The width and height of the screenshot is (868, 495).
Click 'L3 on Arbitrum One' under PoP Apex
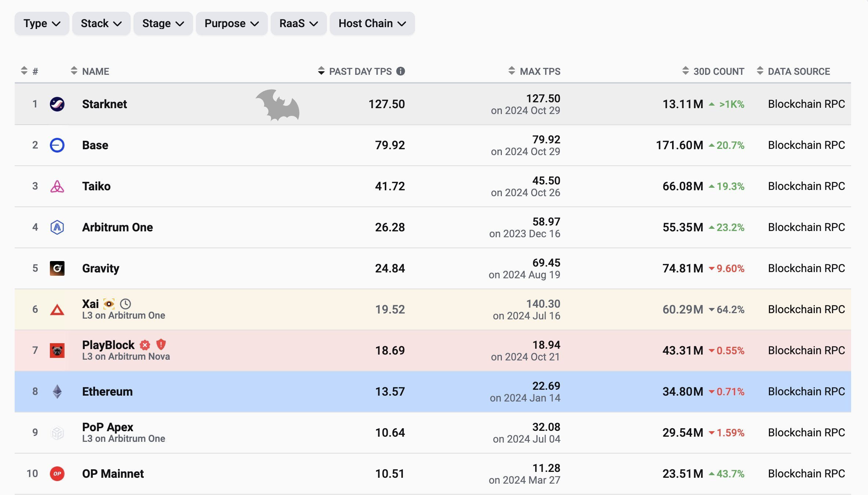tap(124, 439)
